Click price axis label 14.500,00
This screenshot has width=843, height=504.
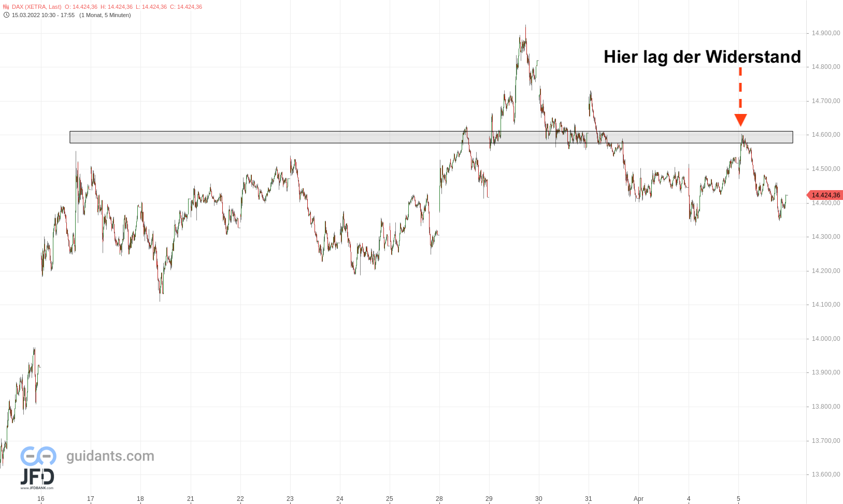pos(826,169)
